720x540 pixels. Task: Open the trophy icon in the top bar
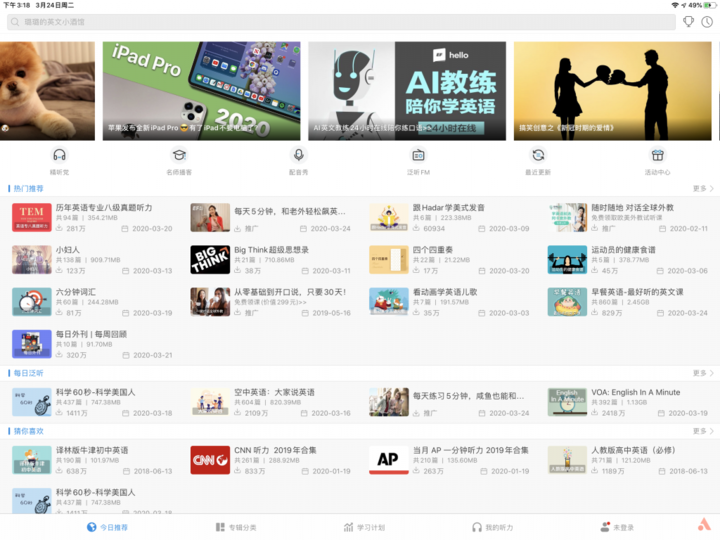(688, 22)
